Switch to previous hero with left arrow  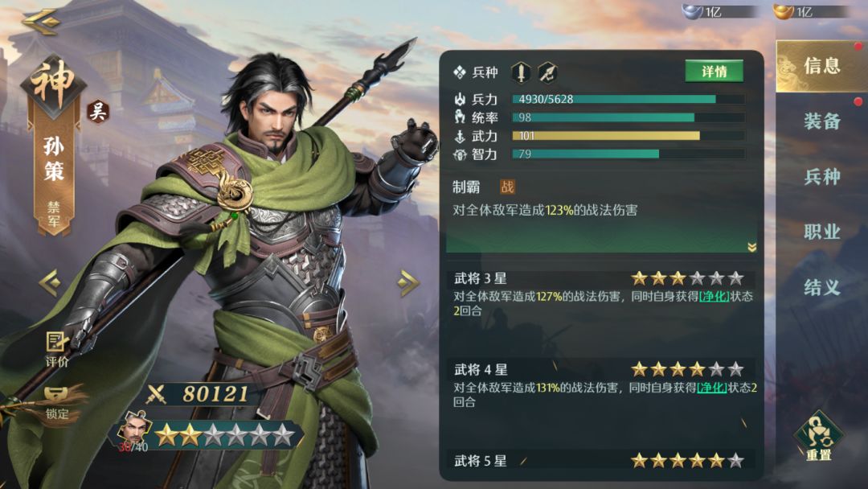(50, 282)
